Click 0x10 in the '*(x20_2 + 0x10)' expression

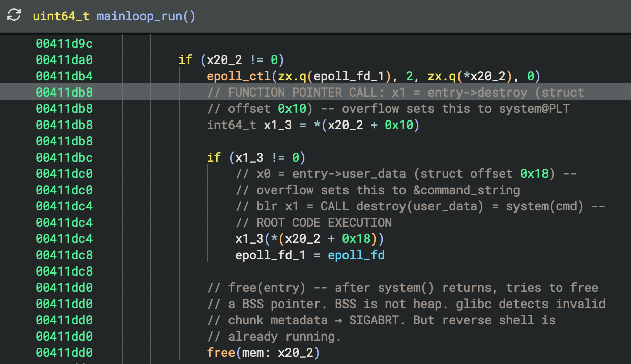[398, 125]
